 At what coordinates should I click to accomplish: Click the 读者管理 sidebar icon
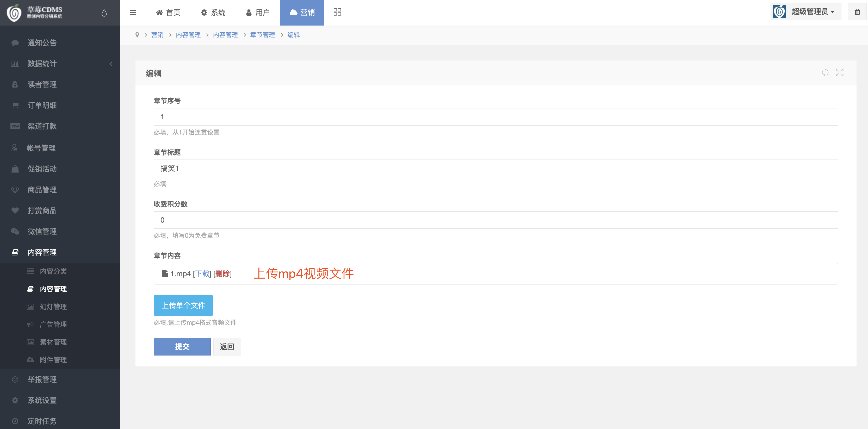[x=15, y=85]
